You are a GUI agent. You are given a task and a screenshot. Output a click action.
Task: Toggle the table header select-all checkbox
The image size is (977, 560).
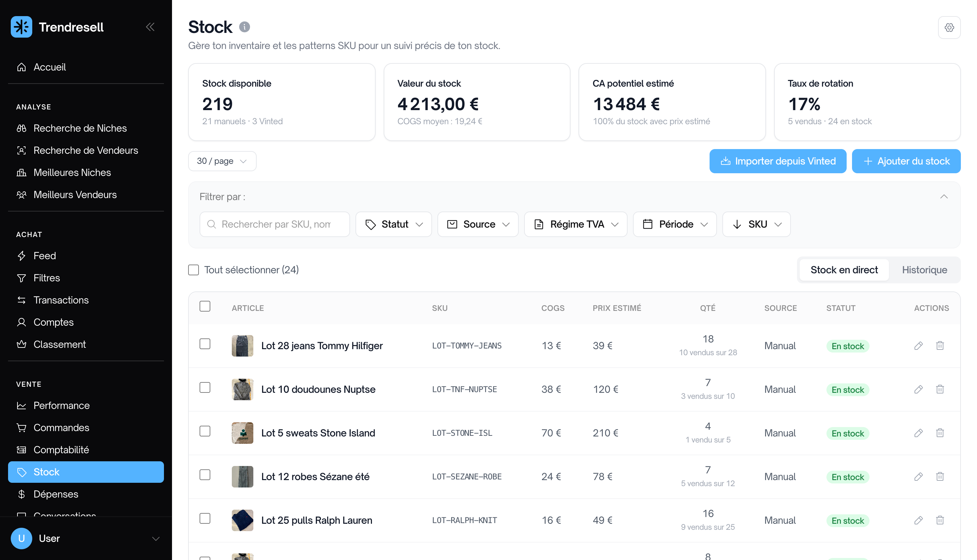point(205,306)
